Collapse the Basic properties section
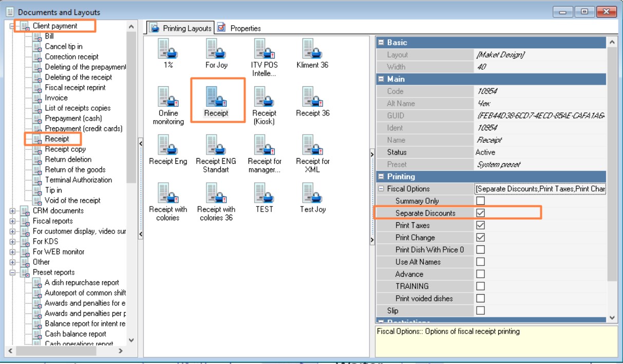 pos(381,43)
